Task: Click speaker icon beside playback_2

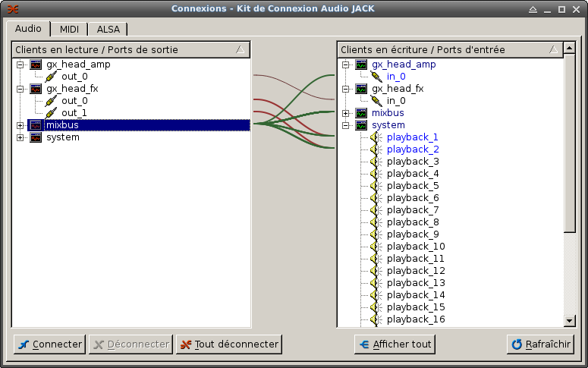Action: pyautogui.click(x=376, y=149)
